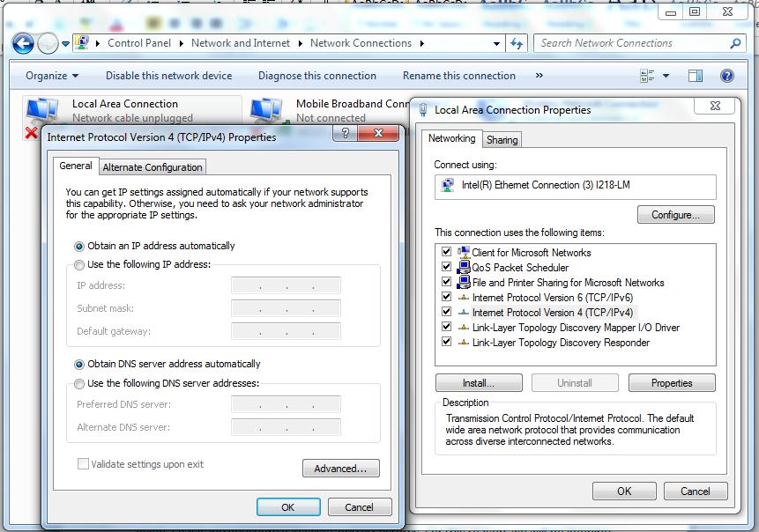Switch to the Alternate Configuration tab

point(153,167)
